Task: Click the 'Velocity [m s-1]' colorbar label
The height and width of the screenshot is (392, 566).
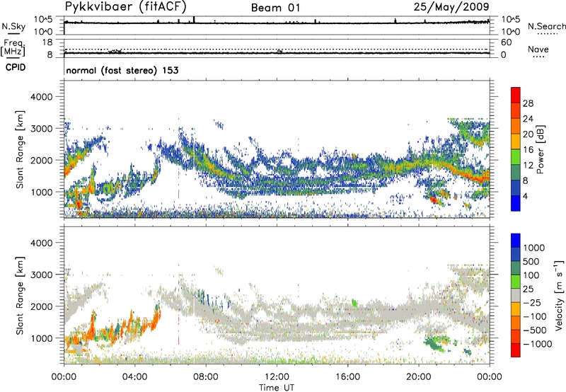Action: click(x=559, y=295)
